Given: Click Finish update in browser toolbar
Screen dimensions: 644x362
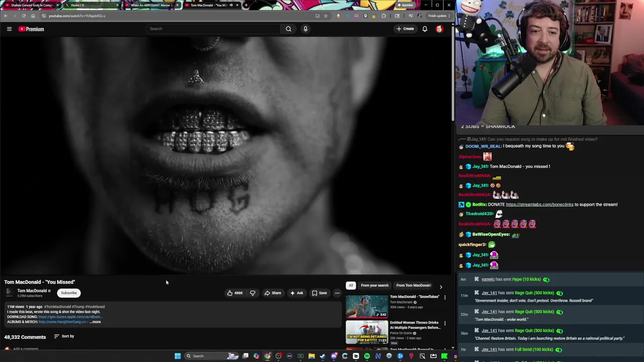Looking at the screenshot, I should coord(437,16).
